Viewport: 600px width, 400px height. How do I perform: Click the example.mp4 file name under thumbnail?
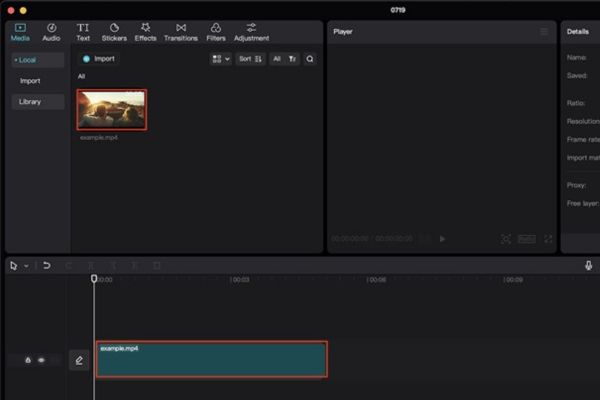[99, 137]
